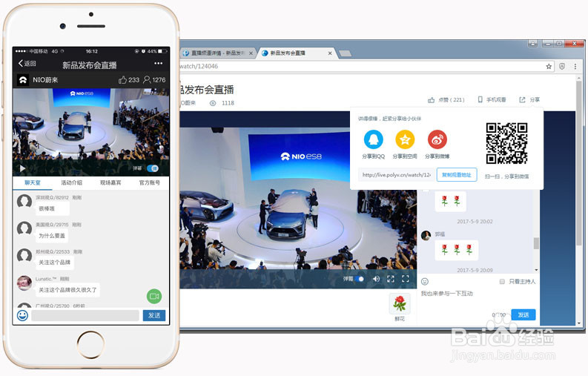
Task: Tap the back arrow 返回 on the phone
Action: (x=27, y=64)
